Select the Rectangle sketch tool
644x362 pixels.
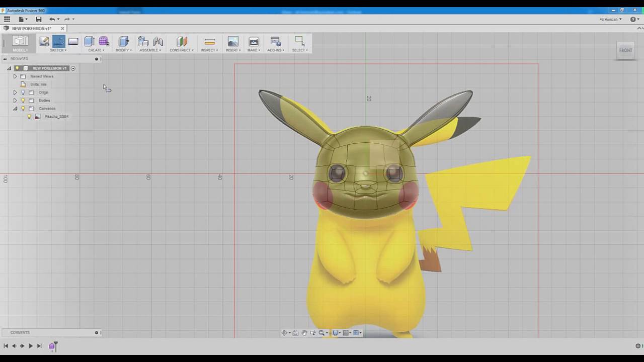coord(73,41)
